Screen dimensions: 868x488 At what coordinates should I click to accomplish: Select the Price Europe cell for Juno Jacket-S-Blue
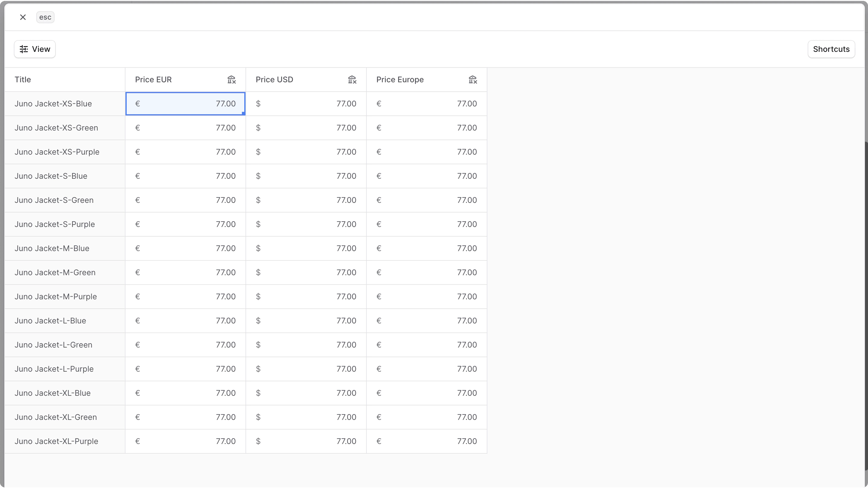(x=426, y=176)
